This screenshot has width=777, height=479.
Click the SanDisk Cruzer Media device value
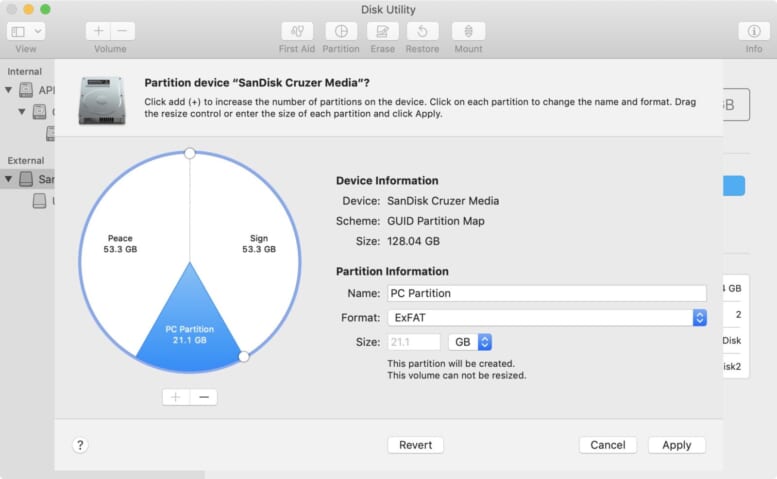(443, 201)
